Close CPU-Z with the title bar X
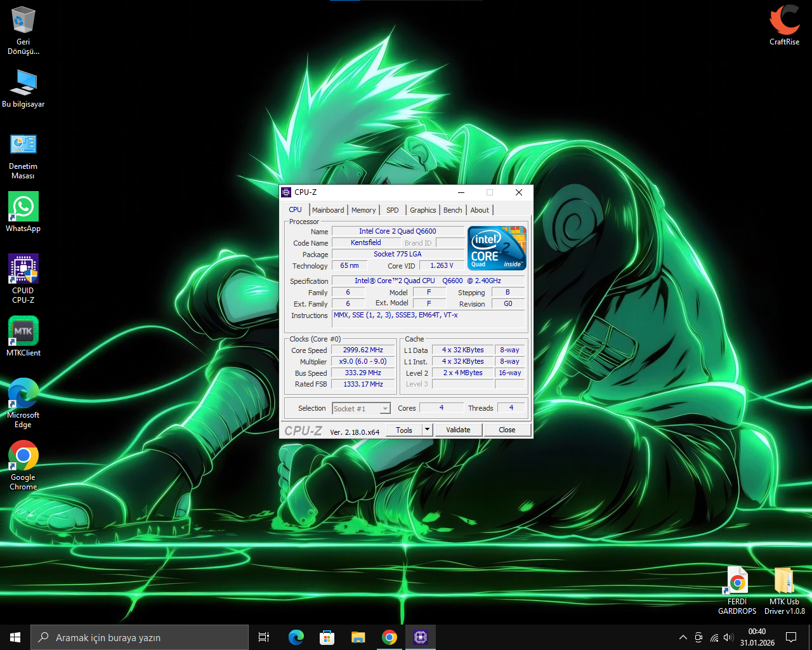Viewport: 812px width, 650px height. (518, 192)
